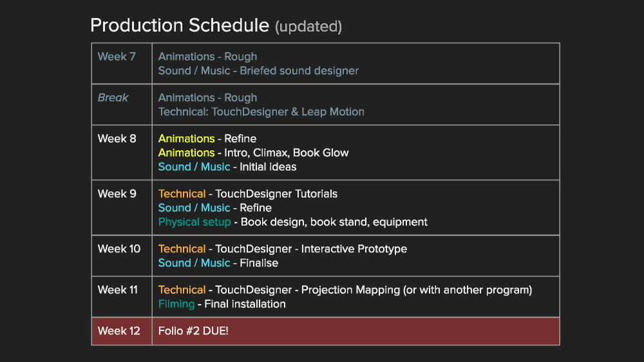
Task: Click yellow Animations label before Refine
Action: pyautogui.click(x=187, y=139)
